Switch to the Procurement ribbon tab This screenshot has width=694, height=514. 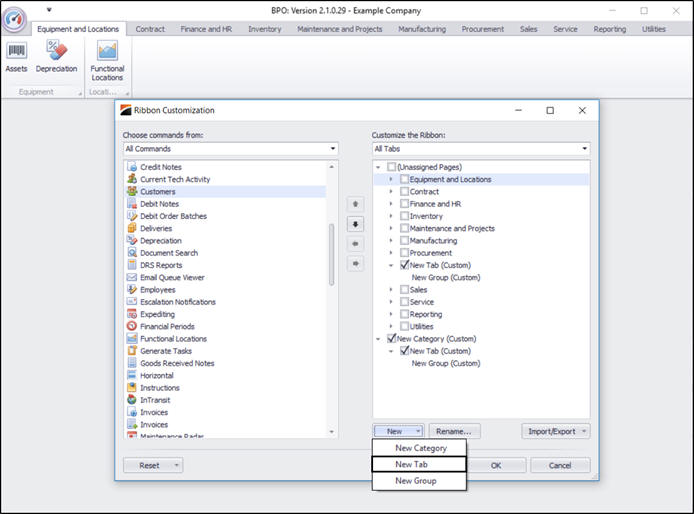point(482,29)
